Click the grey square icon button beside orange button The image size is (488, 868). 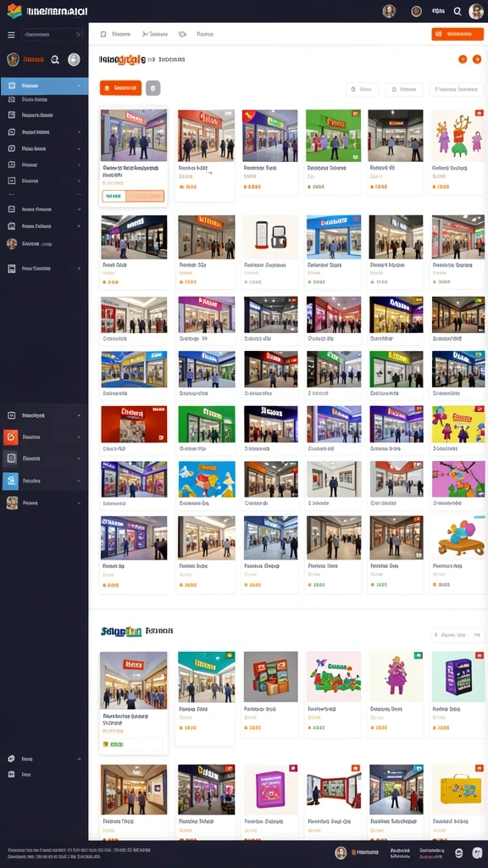(153, 88)
